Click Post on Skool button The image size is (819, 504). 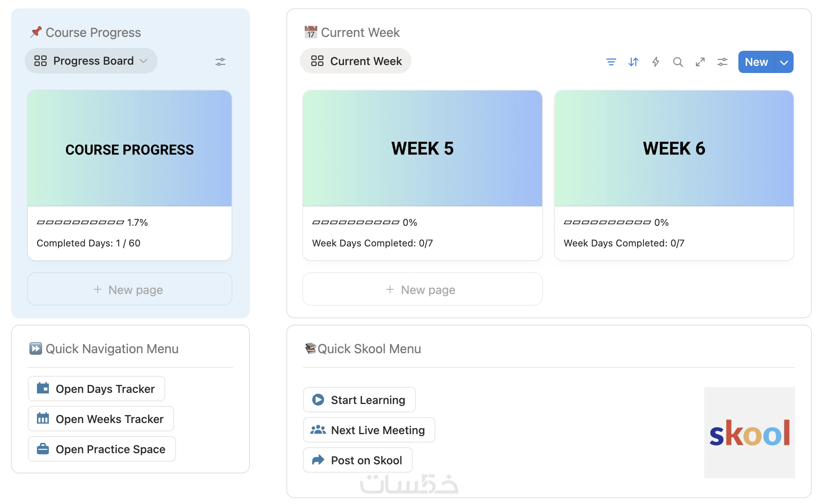click(358, 460)
